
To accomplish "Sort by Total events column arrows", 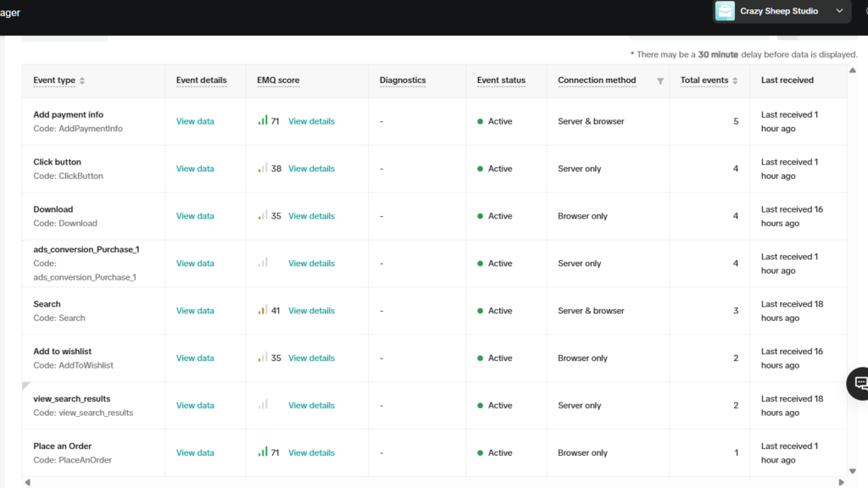I will (735, 81).
